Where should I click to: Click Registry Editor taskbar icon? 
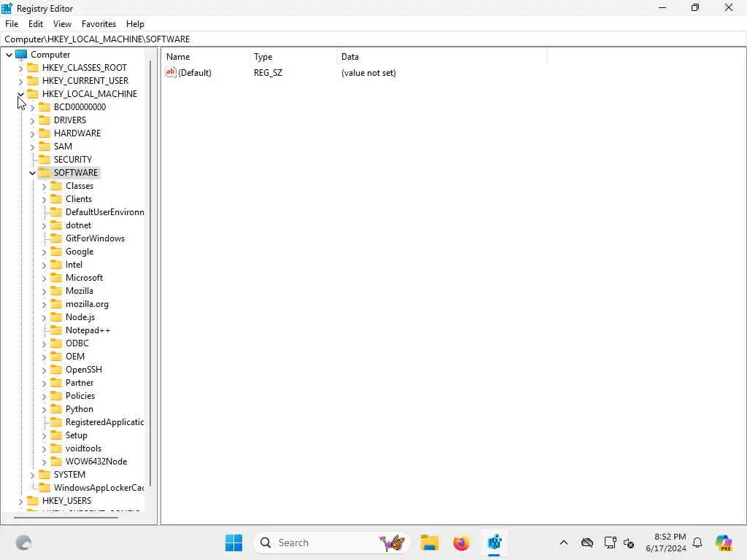click(494, 542)
